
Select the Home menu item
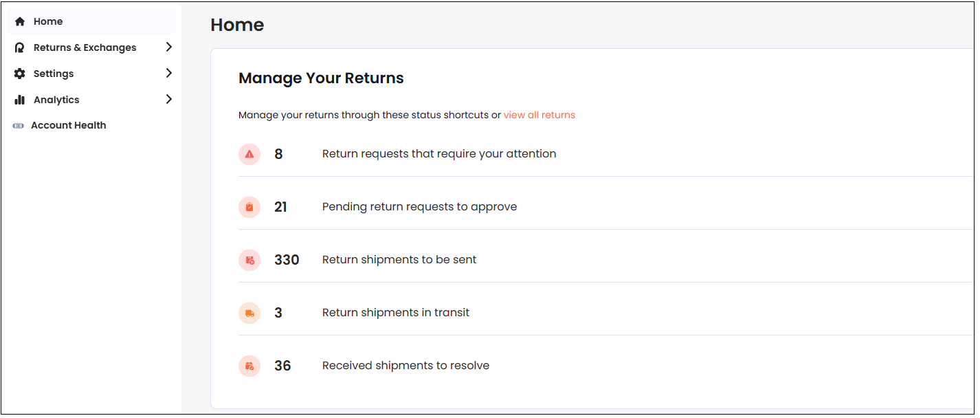pyautogui.click(x=48, y=21)
